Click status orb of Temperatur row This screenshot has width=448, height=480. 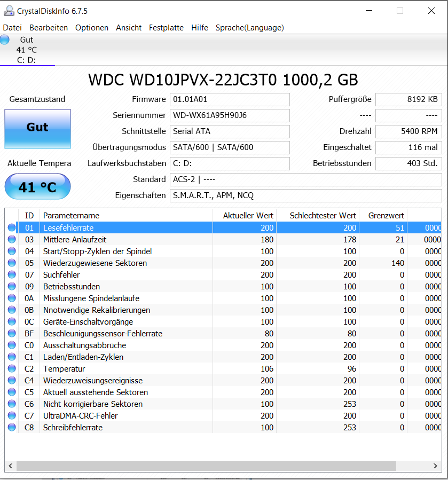[12, 368]
